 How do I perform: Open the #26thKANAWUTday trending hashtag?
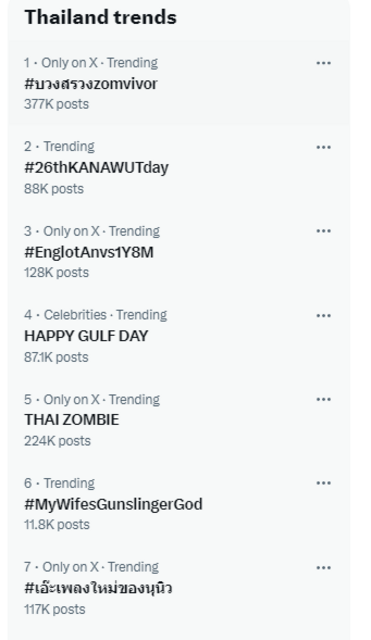[x=96, y=168]
